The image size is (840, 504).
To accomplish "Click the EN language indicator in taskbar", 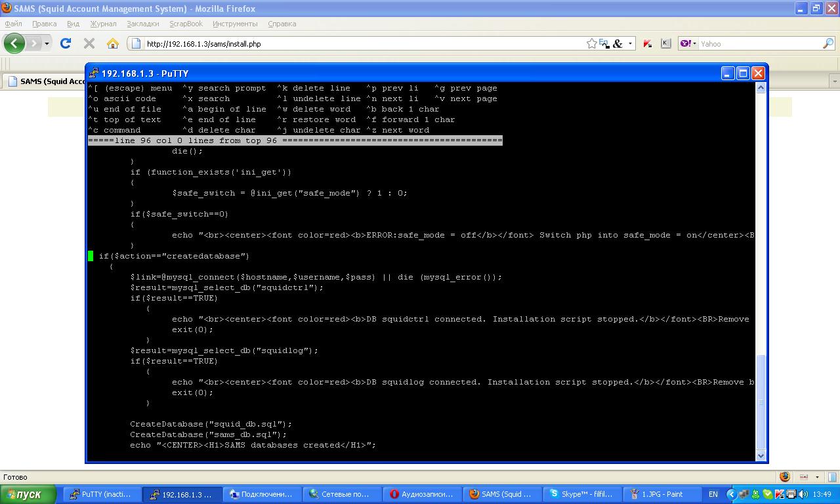I will coord(713,494).
